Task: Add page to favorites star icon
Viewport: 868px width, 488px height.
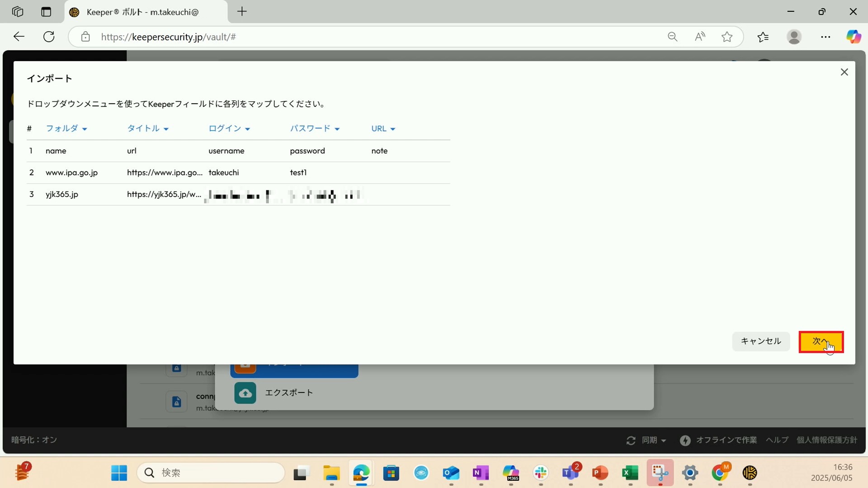Action: [x=726, y=37]
